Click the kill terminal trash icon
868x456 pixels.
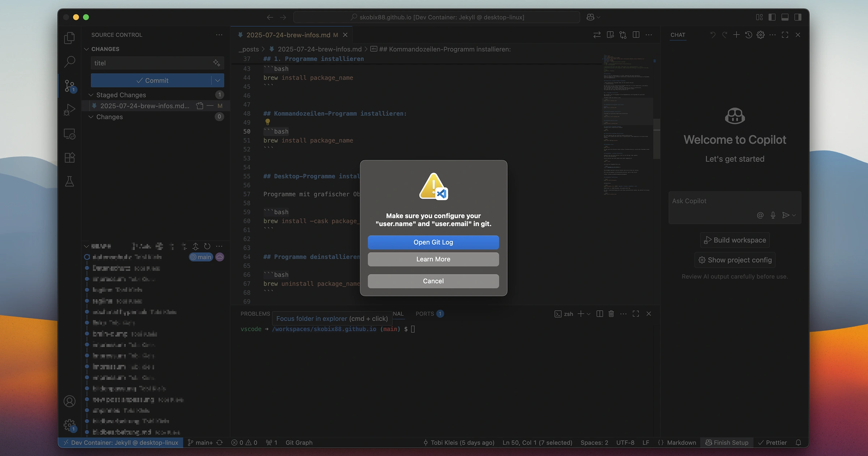click(611, 314)
